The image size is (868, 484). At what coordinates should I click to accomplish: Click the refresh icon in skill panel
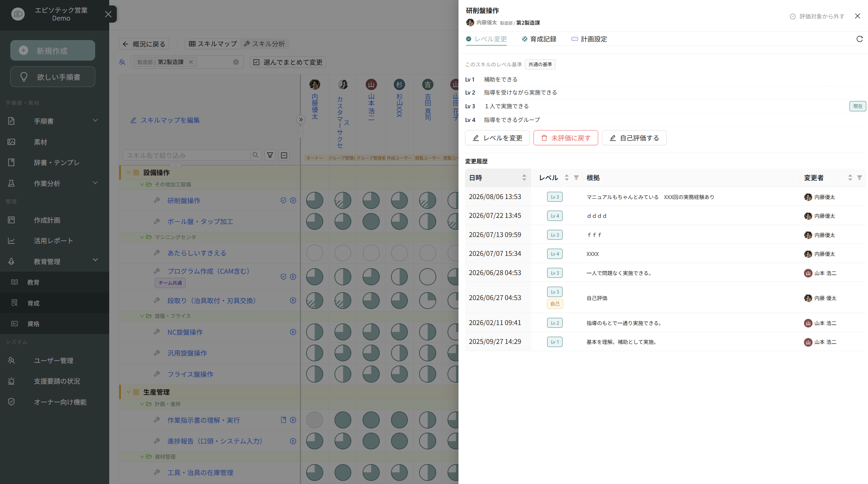point(859,39)
